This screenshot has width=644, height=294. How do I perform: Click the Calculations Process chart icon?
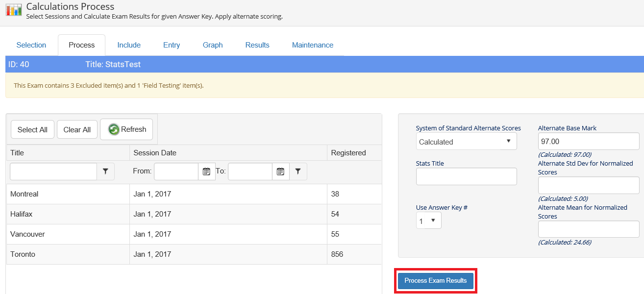pyautogui.click(x=14, y=9)
